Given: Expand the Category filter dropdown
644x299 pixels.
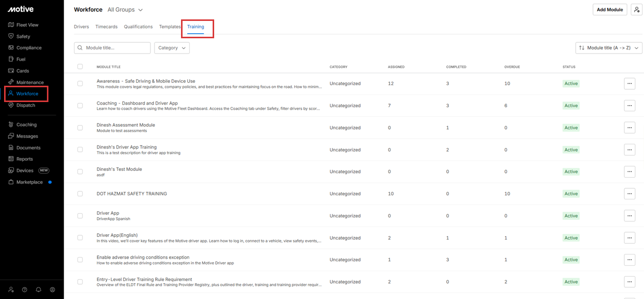Looking at the screenshot, I should pyautogui.click(x=172, y=48).
